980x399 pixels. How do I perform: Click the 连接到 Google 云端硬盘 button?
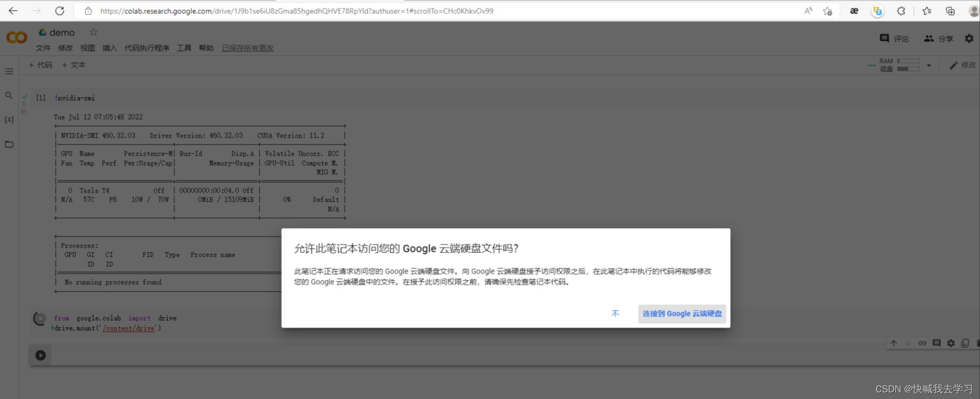(x=682, y=313)
